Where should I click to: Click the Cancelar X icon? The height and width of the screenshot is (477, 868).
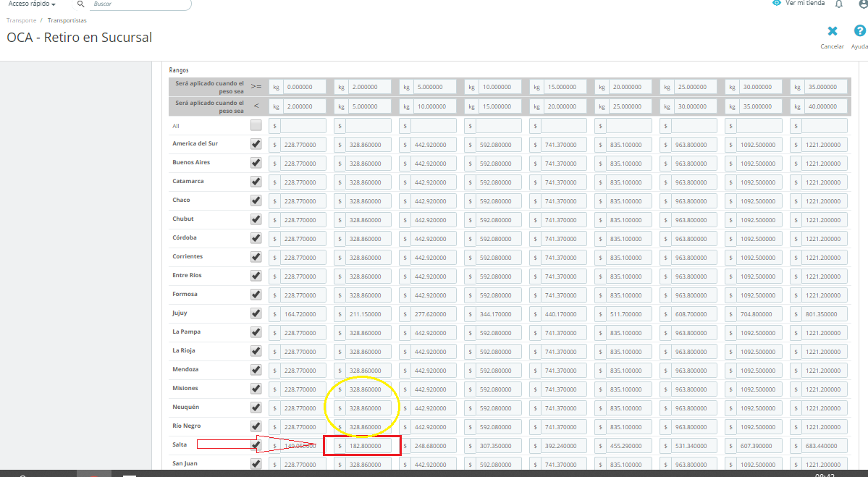tap(832, 31)
